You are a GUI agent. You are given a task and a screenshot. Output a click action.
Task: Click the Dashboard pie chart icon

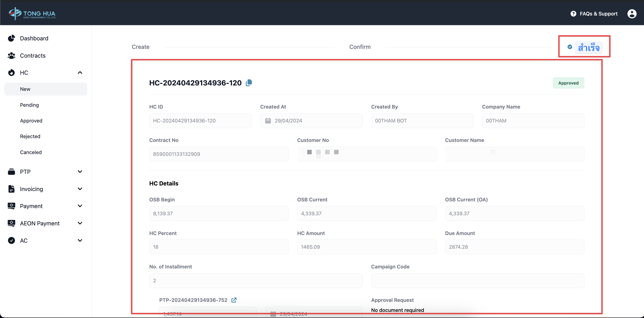[11, 38]
